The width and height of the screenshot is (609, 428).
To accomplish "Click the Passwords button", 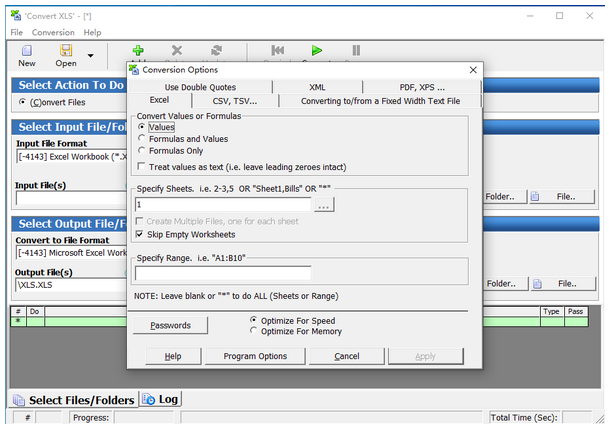I will pos(171,325).
